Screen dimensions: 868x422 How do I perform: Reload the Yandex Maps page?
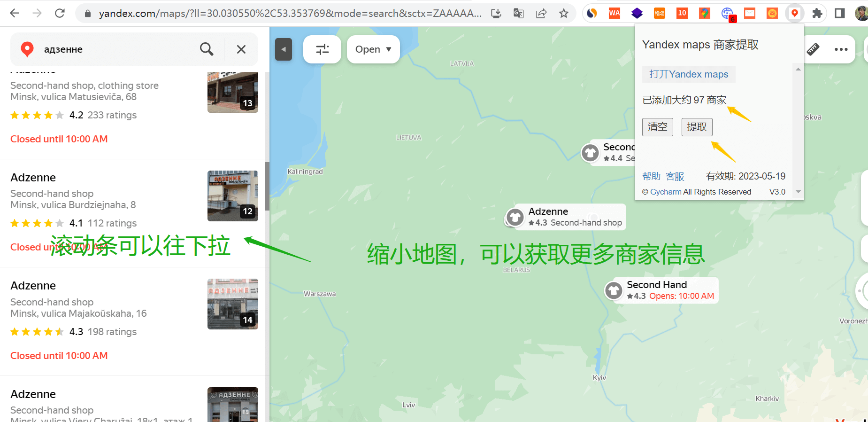coord(60,13)
